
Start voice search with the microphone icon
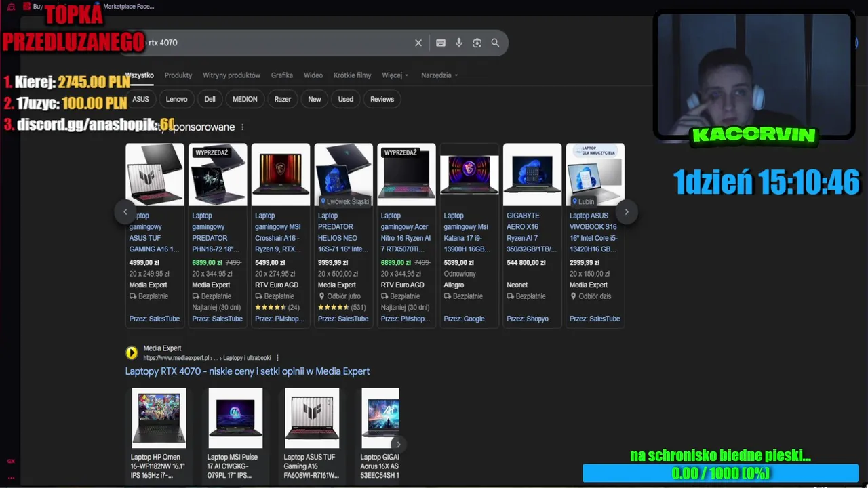(459, 43)
